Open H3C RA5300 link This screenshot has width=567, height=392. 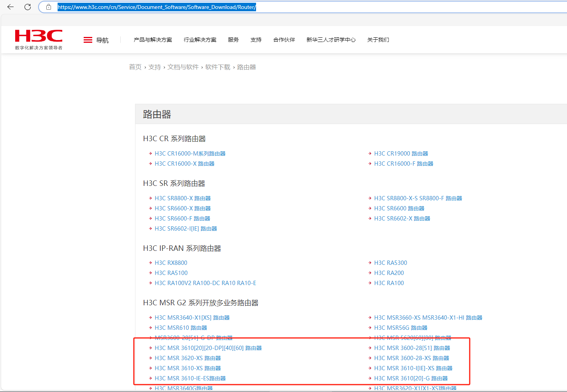(x=391, y=263)
